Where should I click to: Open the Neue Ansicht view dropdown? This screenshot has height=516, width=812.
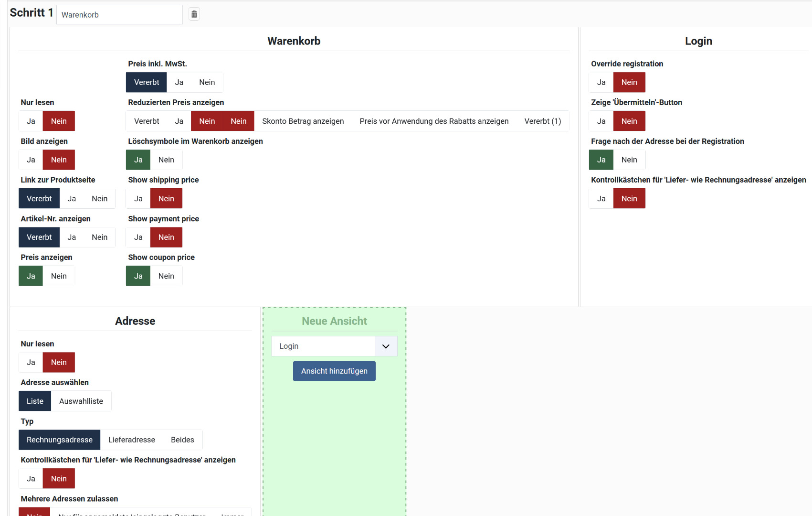click(x=334, y=346)
